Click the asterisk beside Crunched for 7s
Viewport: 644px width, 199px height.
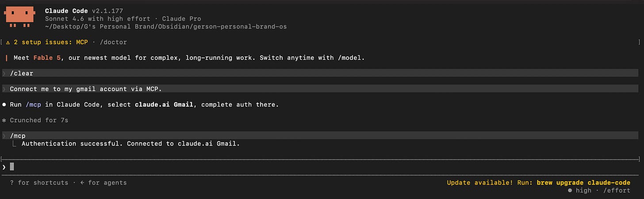[x=4, y=120]
